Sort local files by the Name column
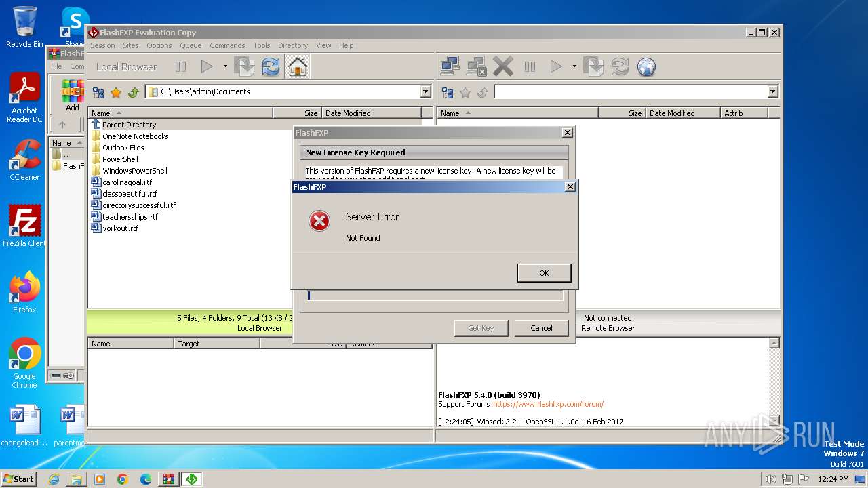The image size is (868, 488). 180,113
